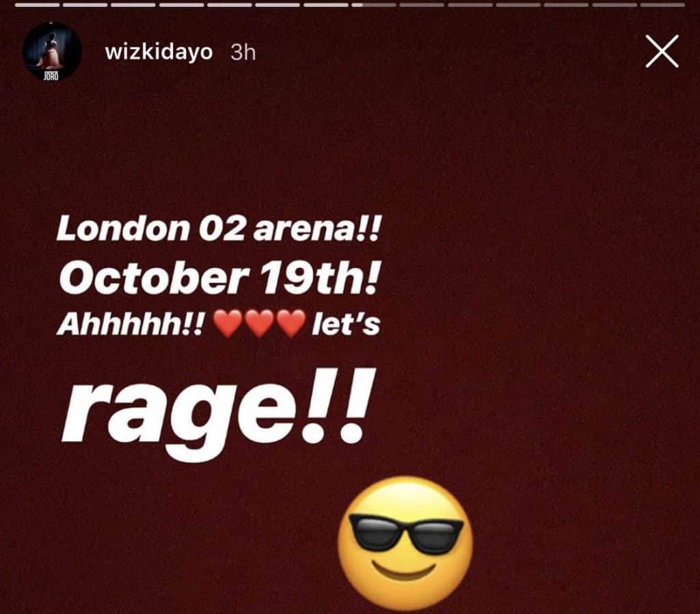The height and width of the screenshot is (614, 700).
Task: Click the JORO label under the avatar
Action: click(x=51, y=77)
